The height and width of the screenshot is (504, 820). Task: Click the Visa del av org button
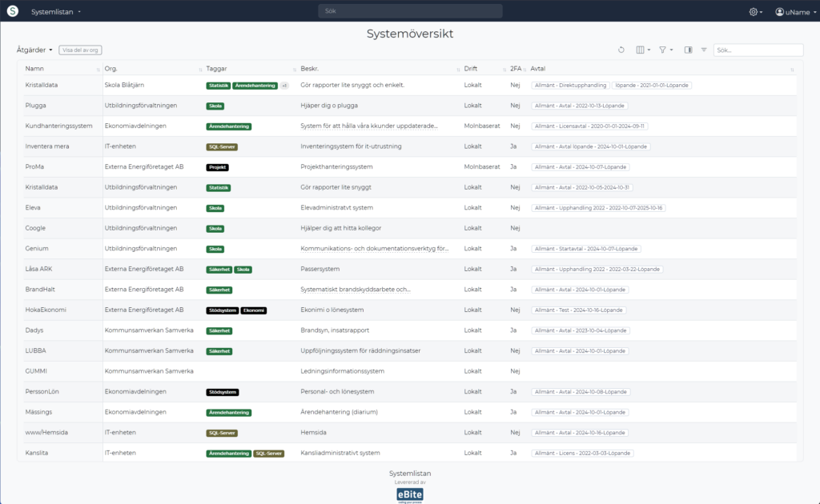pos(80,50)
